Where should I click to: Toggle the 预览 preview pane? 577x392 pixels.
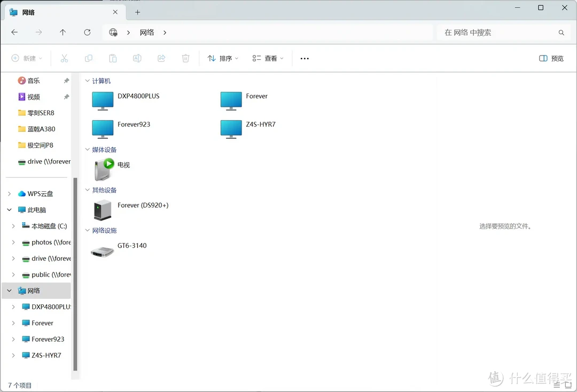click(551, 58)
